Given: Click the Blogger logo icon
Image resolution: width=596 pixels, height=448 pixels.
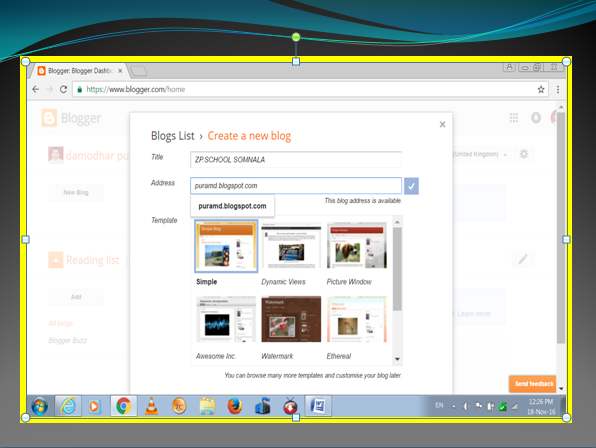Looking at the screenshot, I should pyautogui.click(x=49, y=118).
